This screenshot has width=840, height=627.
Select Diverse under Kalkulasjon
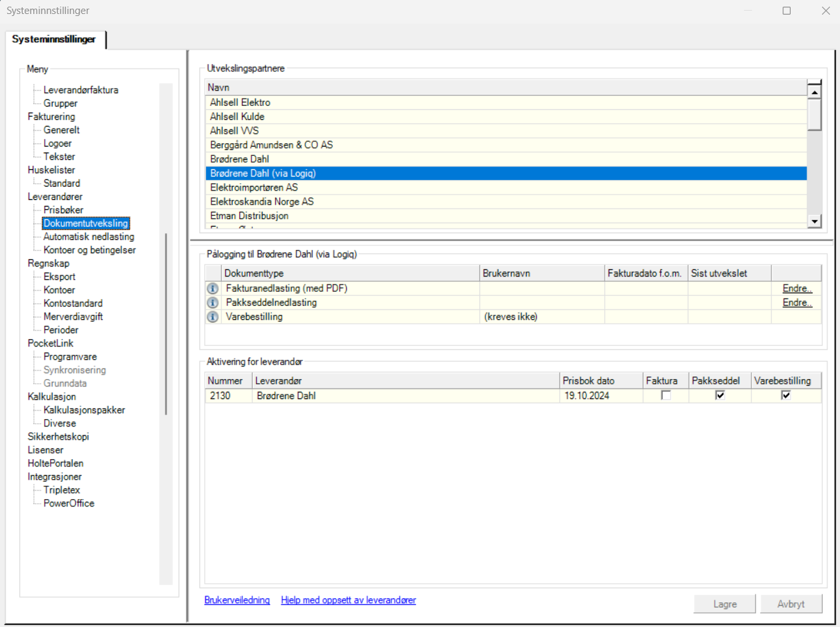point(60,423)
